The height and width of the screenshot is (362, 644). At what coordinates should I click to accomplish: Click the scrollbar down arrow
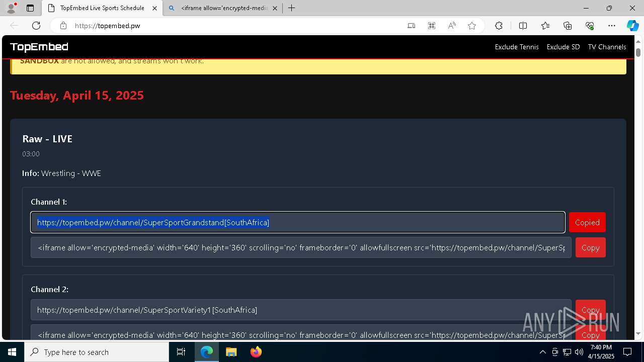click(x=638, y=334)
